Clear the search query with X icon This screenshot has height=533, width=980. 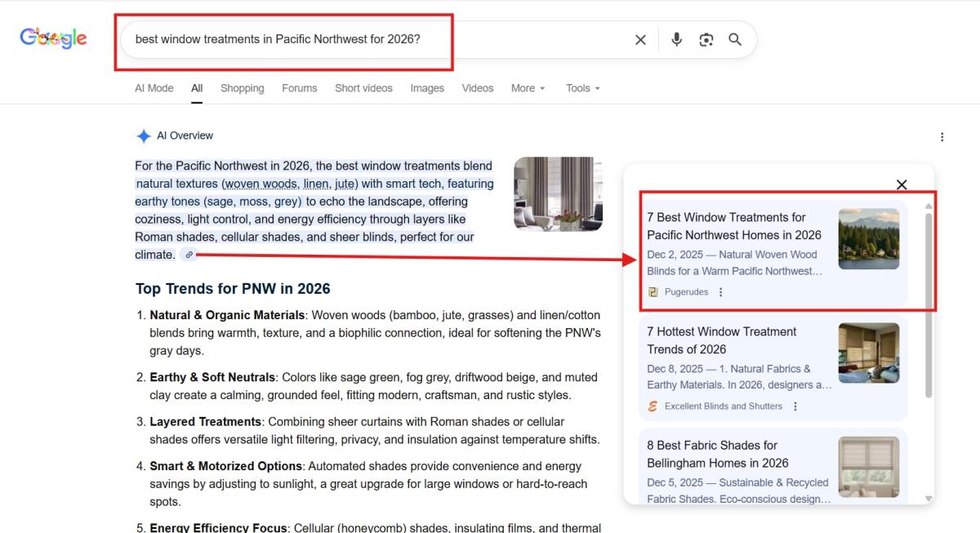[x=640, y=40]
